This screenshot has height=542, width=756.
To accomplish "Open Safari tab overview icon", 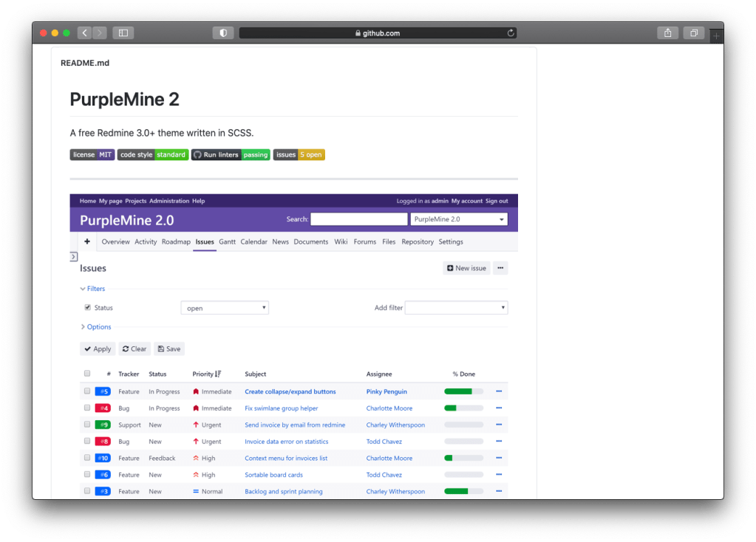I will 694,32.
